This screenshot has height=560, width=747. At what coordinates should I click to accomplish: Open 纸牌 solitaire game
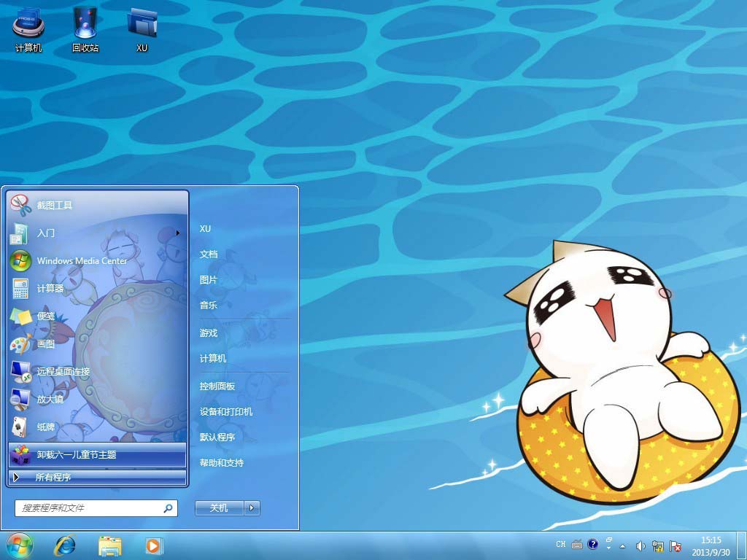[46, 427]
